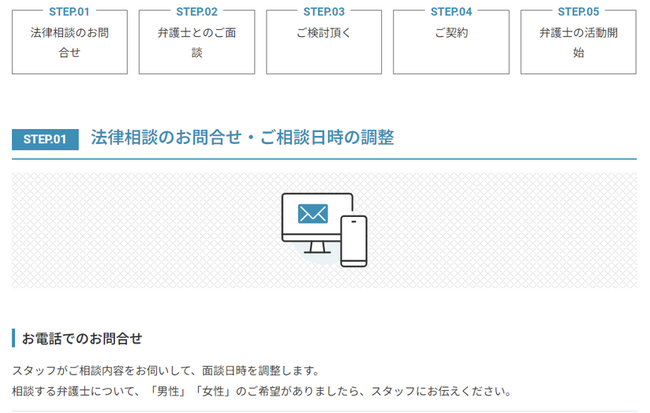Viewport: 650px width, 413px height.
Task: Click the お電話でのお問合せ subheading
Action: (x=82, y=338)
